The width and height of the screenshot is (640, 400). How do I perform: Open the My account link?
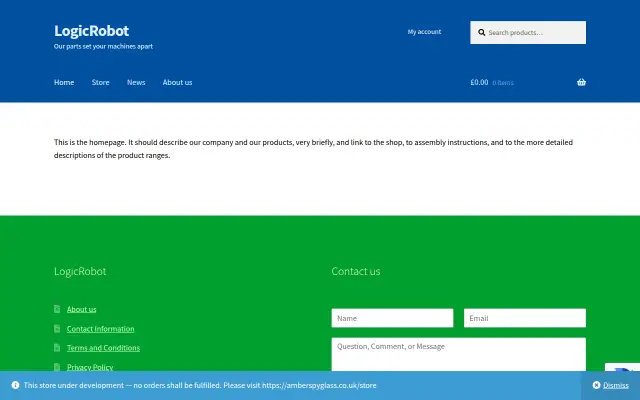[424, 32]
